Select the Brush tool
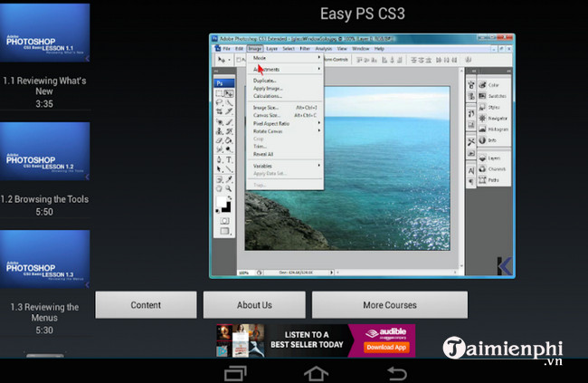The image size is (588, 383). pyautogui.click(x=229, y=121)
